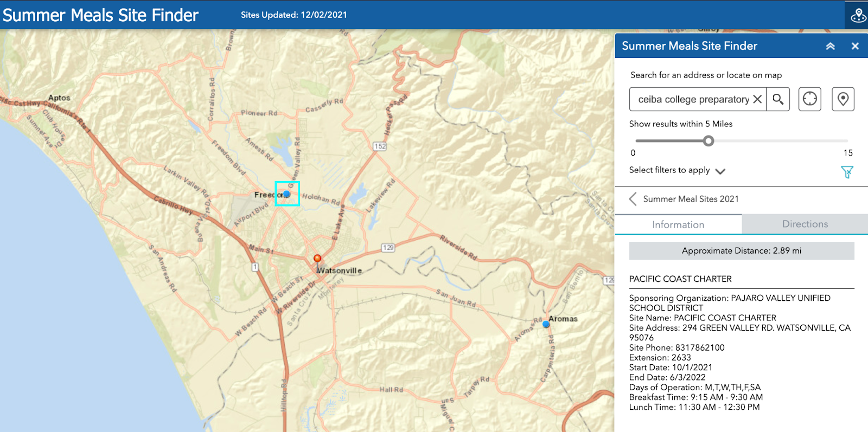Image resolution: width=868 pixels, height=432 pixels.
Task: Switch to the Information tab
Action: [x=678, y=224]
